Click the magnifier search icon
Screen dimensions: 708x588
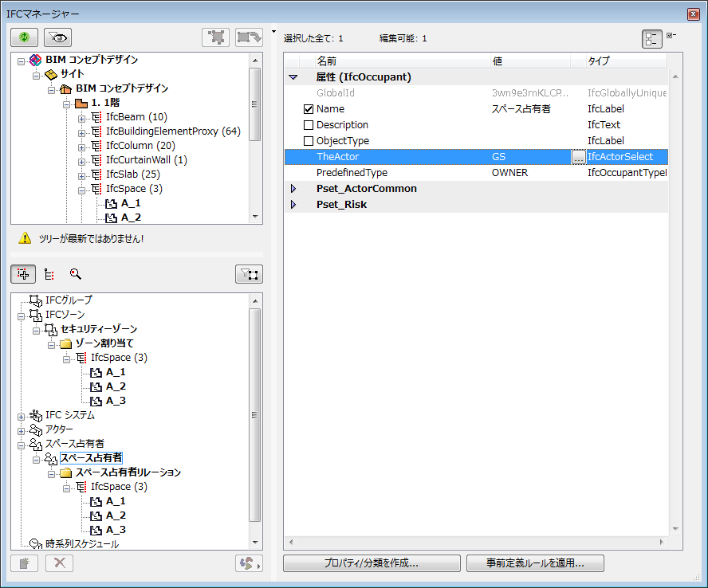coord(76,274)
